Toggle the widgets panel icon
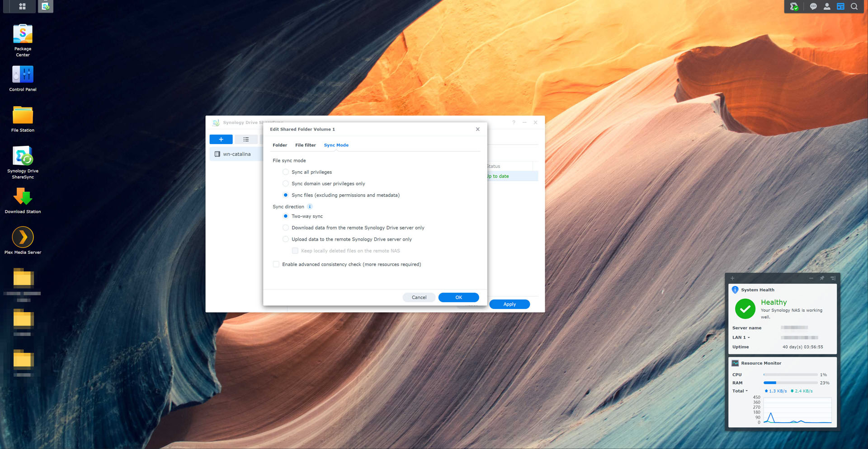The image size is (868, 449). click(x=840, y=6)
